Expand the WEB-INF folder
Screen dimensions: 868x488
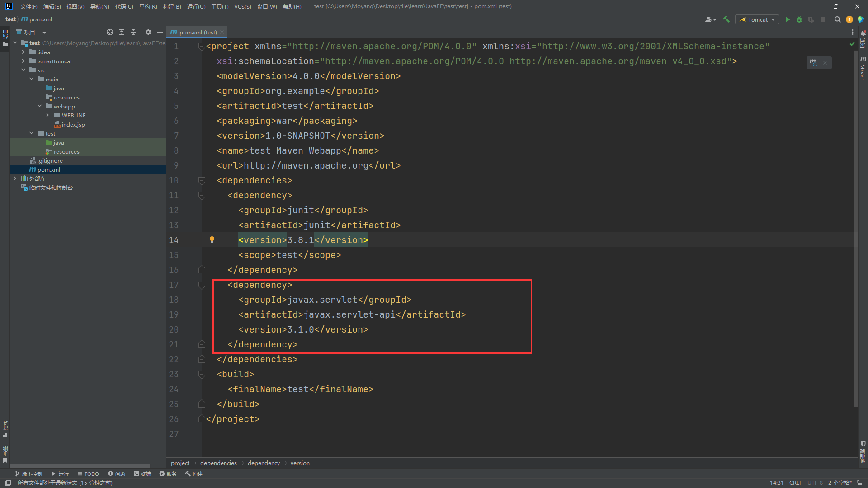click(48, 115)
